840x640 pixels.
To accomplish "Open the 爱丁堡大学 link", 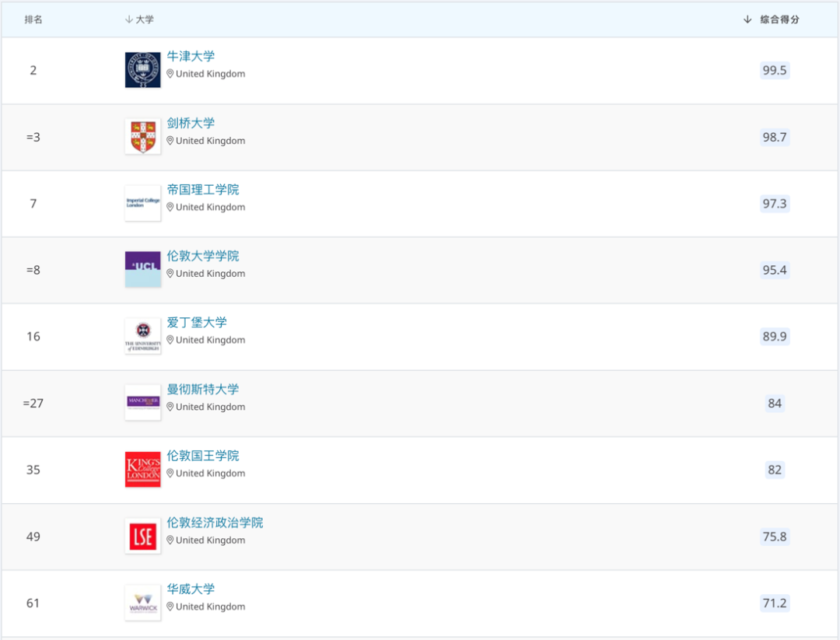I will coord(197,323).
